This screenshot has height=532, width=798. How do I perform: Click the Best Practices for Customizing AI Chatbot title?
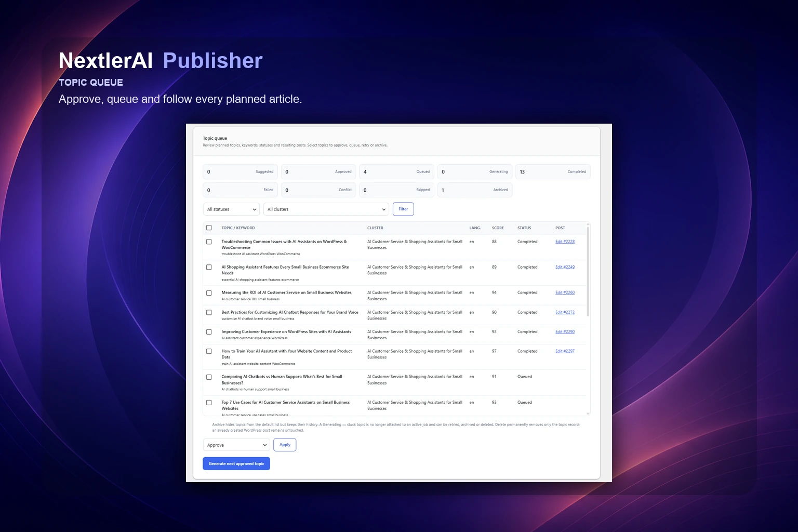[290, 312]
